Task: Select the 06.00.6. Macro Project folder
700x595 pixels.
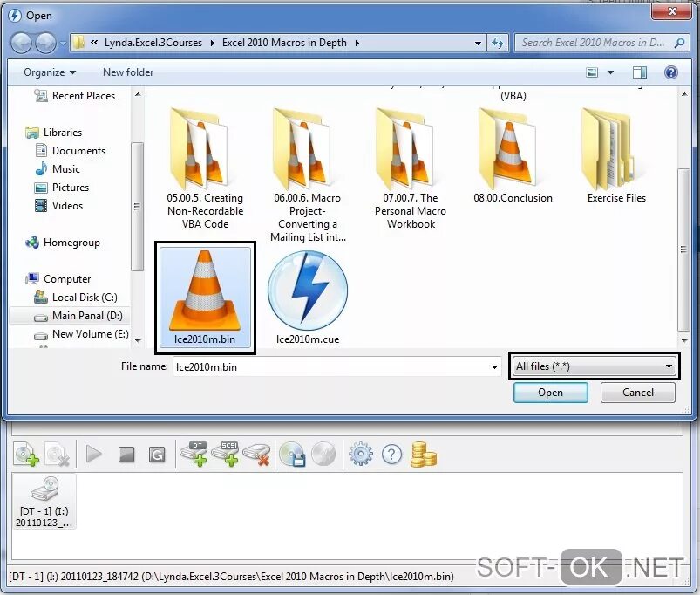Action: tap(308, 175)
